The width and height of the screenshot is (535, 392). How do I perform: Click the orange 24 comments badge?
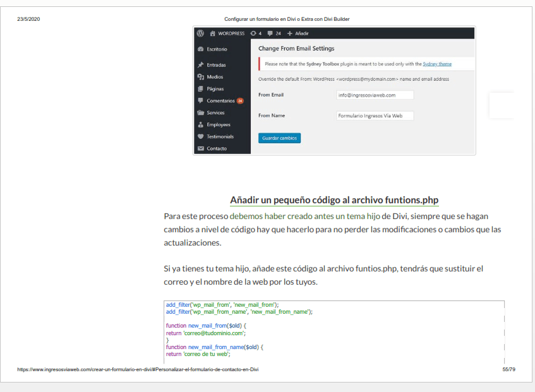pos(240,100)
